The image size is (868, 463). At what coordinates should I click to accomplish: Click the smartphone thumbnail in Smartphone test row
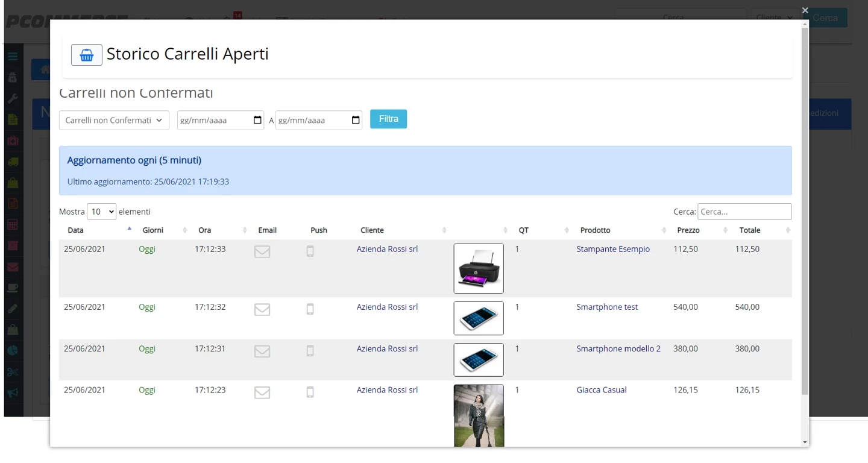(x=479, y=318)
